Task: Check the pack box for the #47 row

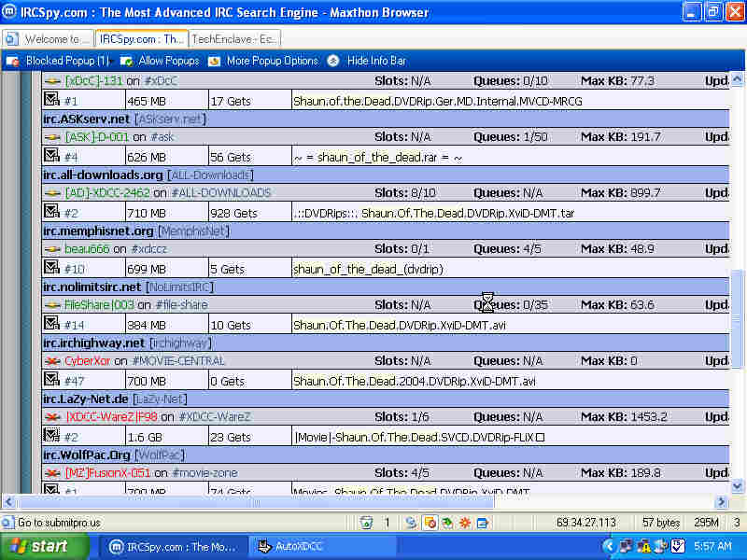Action: click(x=51, y=379)
